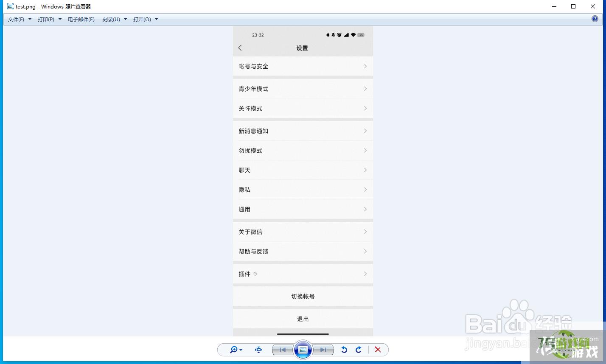Click chevron on 新消息通知 row
The height and width of the screenshot is (364, 606).
(365, 131)
